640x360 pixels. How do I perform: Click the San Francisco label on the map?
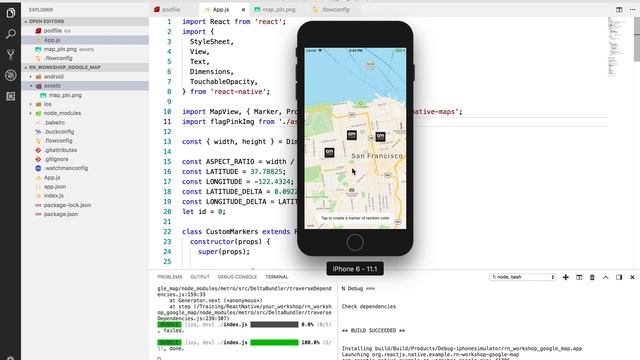pos(377,156)
